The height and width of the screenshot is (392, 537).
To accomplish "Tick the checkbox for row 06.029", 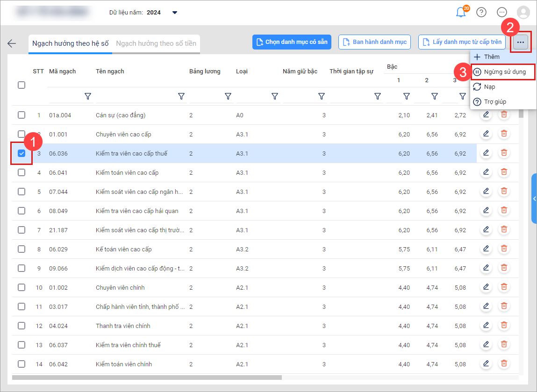I will click(21, 249).
